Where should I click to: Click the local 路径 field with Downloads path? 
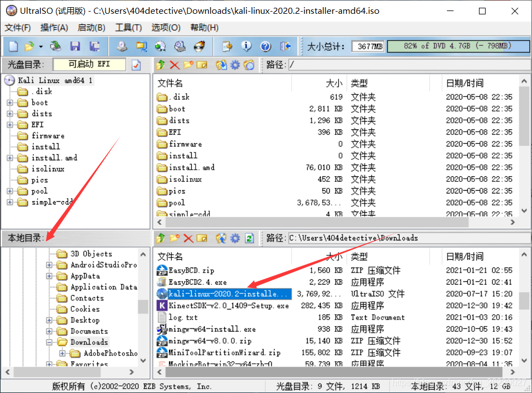409,238
